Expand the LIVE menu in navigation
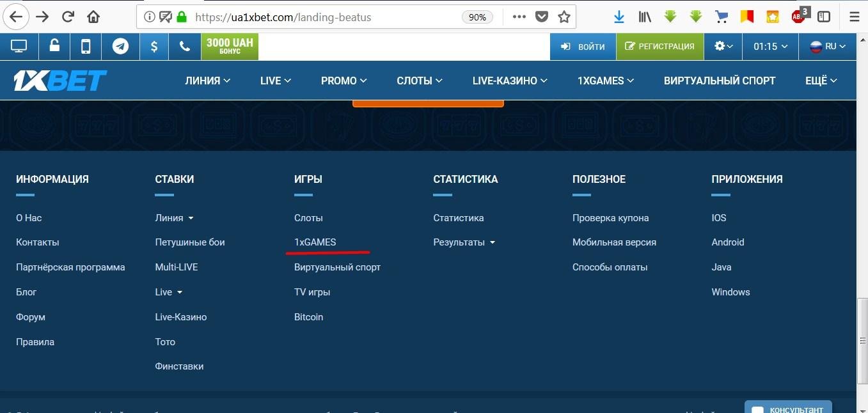The height and width of the screenshot is (413, 868). pyautogui.click(x=276, y=81)
